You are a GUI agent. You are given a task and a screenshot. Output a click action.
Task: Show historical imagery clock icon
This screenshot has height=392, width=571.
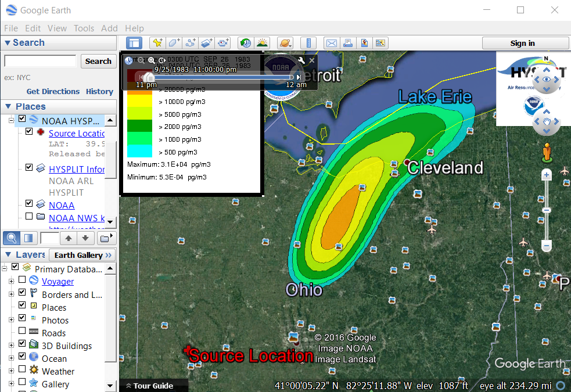(246, 43)
